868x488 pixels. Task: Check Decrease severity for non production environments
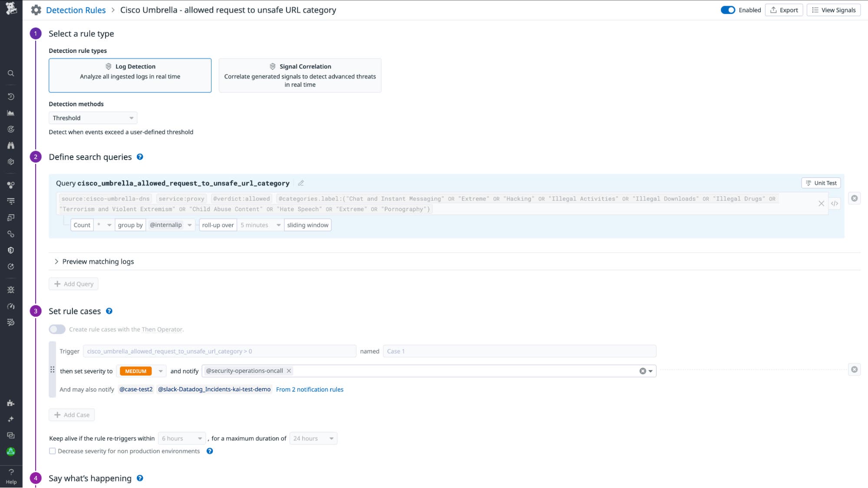(53, 451)
